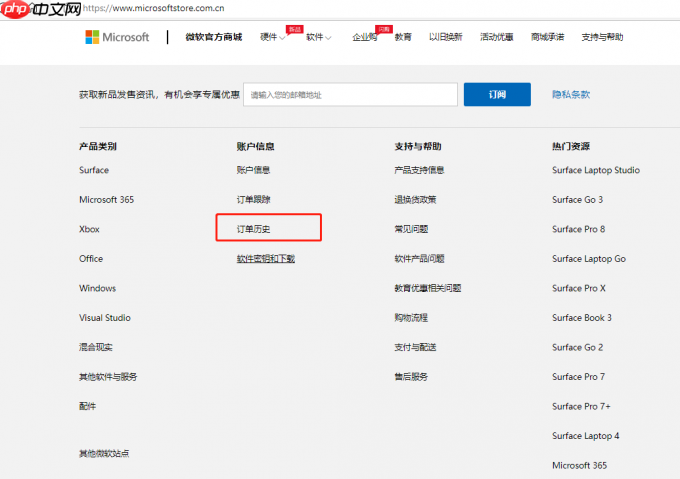
Task: Open the Surface Pro 7 link
Action: [x=579, y=377]
